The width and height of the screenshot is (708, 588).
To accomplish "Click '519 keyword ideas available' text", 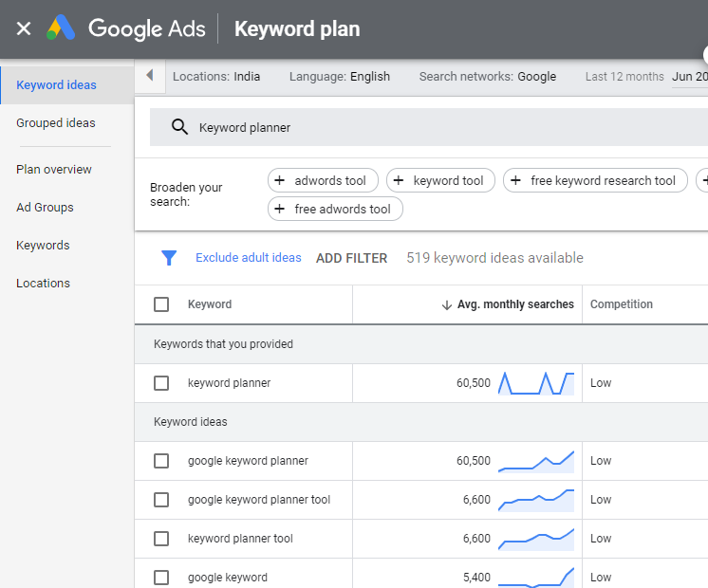I will (494, 258).
